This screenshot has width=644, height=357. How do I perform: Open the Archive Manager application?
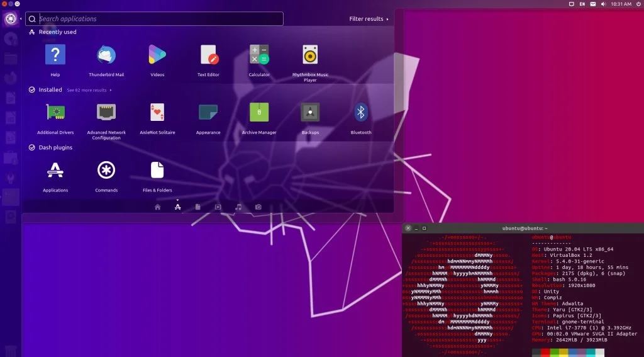(x=259, y=113)
